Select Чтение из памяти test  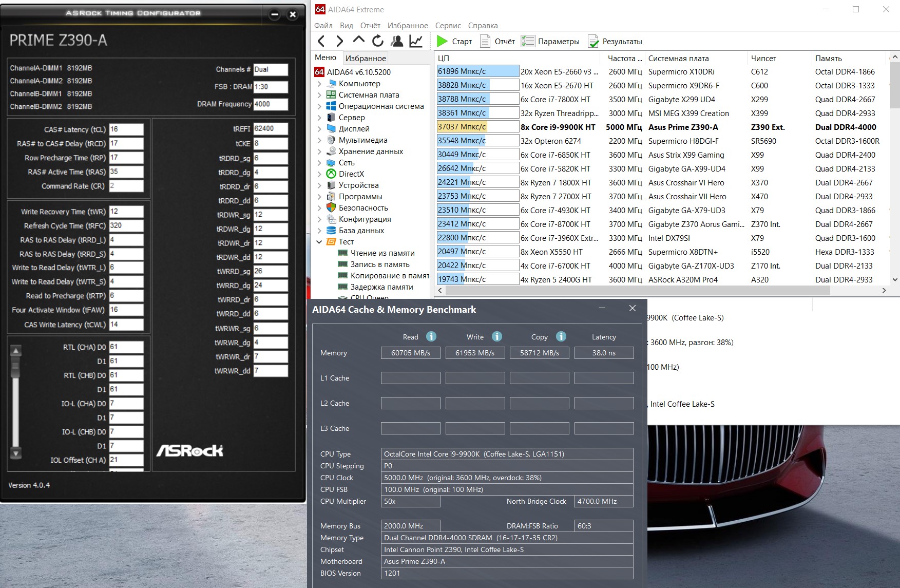[382, 253]
